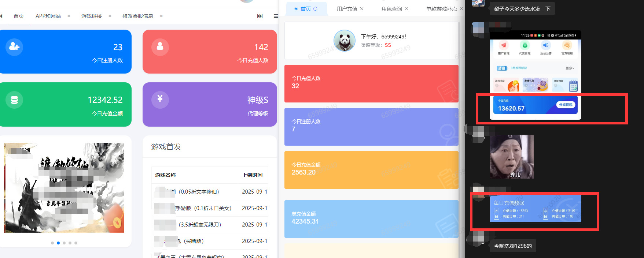
Task: Click the 梨子今天多少流水发一下 chat message
Action: coord(522,8)
